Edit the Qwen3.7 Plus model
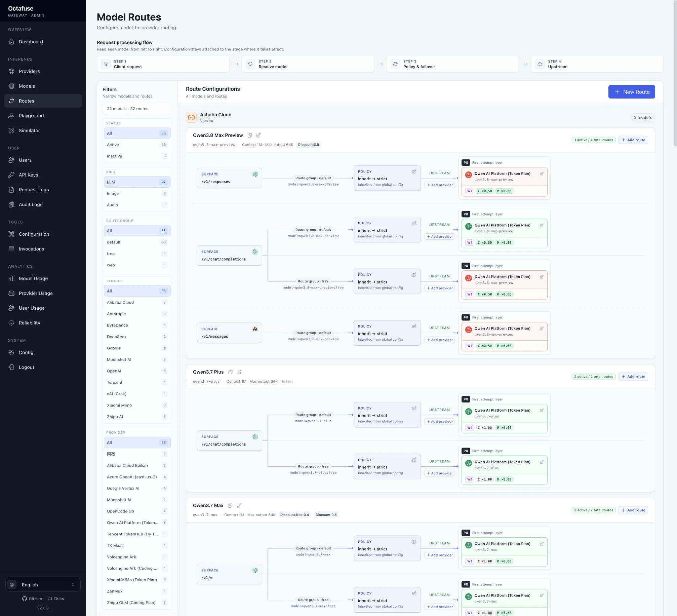This screenshot has height=616, width=677. [239, 372]
